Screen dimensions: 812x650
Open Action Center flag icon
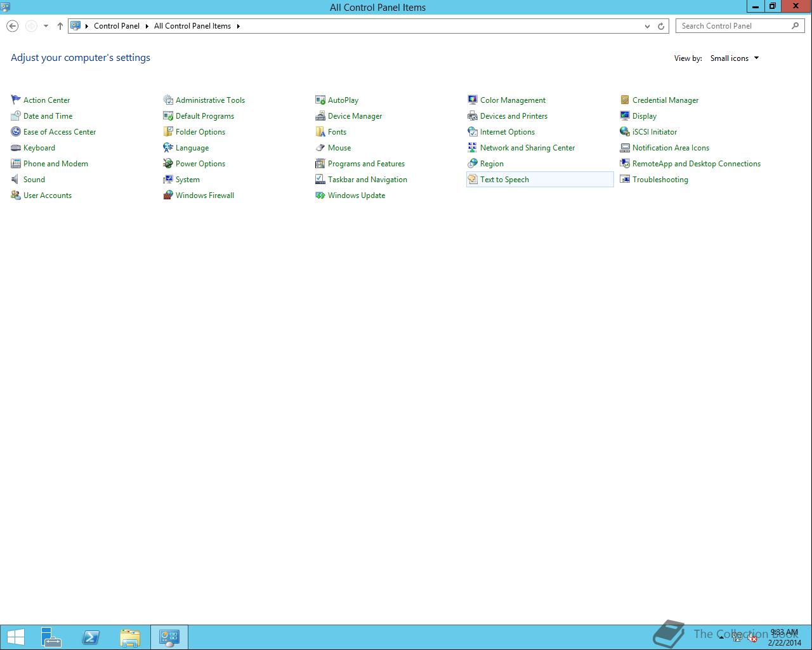[x=16, y=100]
